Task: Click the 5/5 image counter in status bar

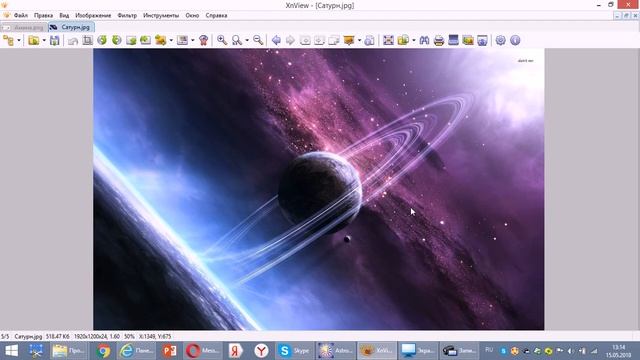Action: tap(5, 337)
